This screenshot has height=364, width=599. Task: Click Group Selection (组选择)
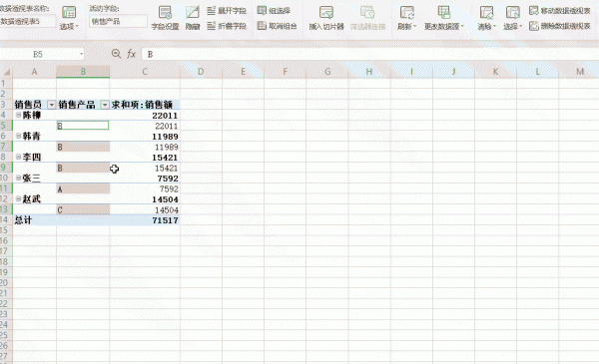click(x=274, y=11)
